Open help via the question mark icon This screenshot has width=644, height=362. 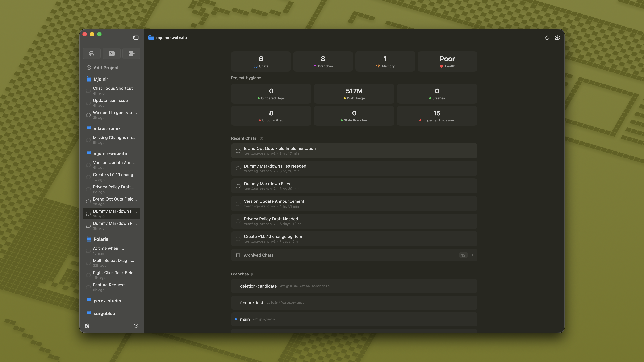coord(136,326)
